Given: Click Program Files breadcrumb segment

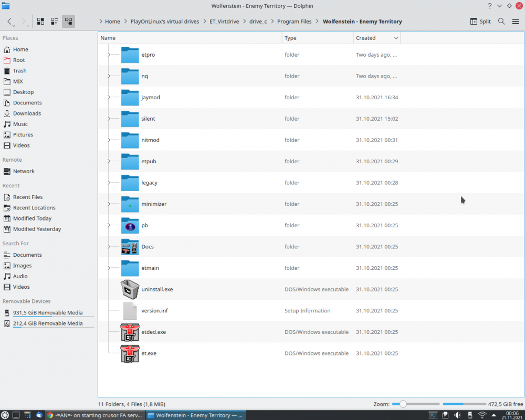Looking at the screenshot, I should (x=295, y=22).
